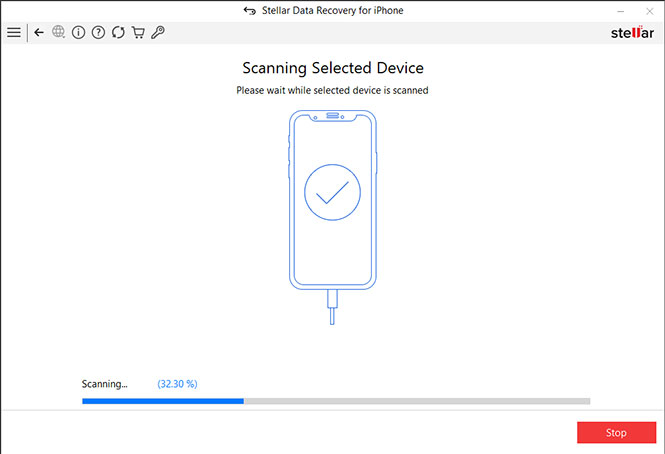The height and width of the screenshot is (454, 665).
Task: Click the title bar app icon
Action: pyautogui.click(x=249, y=11)
